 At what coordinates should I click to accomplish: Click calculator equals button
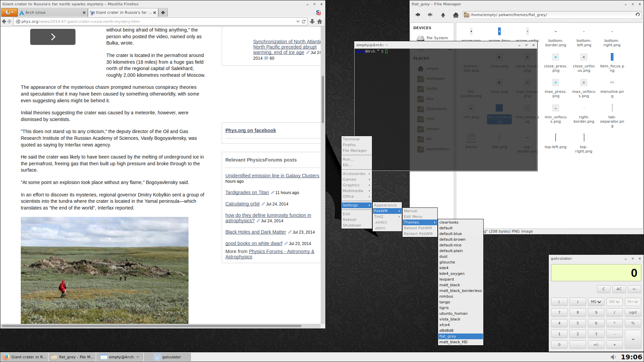(x=633, y=339)
